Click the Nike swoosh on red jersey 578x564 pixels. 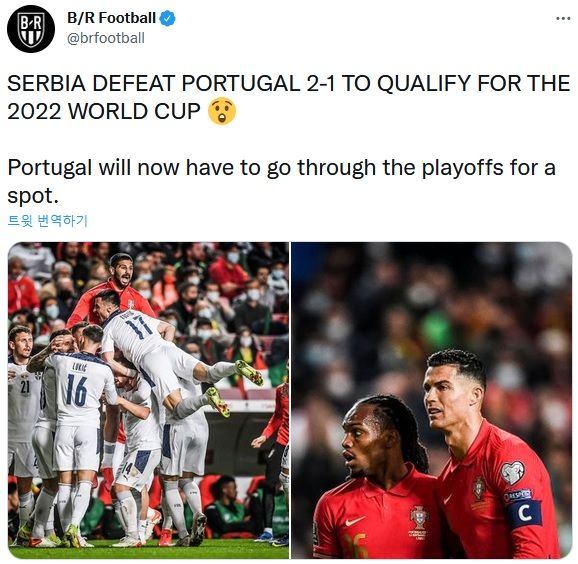pyautogui.click(x=355, y=521)
